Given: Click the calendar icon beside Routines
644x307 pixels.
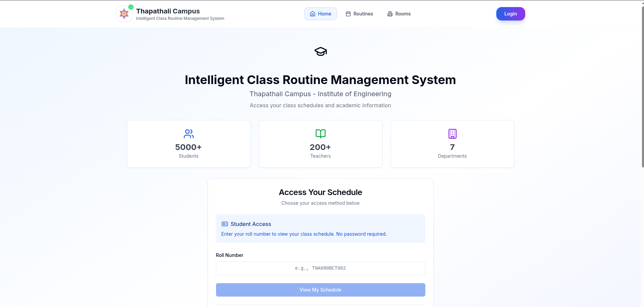Looking at the screenshot, I should coord(348,14).
